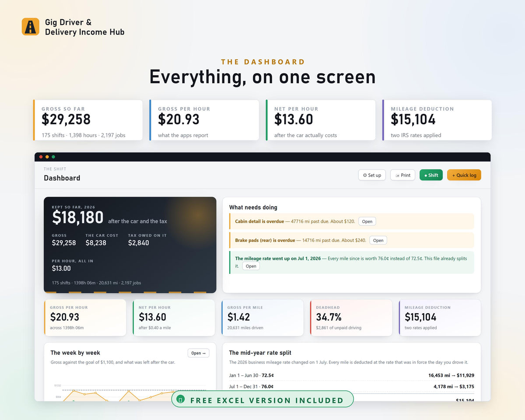Click the 4,178 mi → $3,175 value
The image size is (525, 420).
(x=454, y=387)
